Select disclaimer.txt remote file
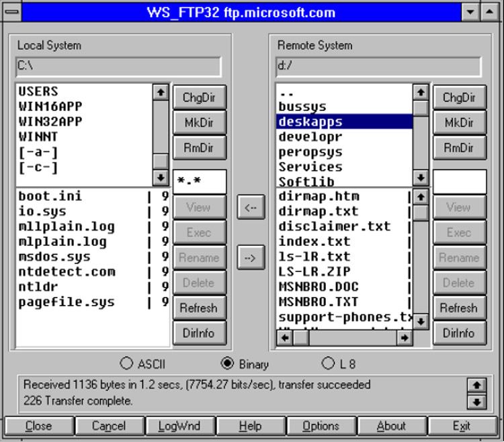 pyautogui.click(x=344, y=226)
